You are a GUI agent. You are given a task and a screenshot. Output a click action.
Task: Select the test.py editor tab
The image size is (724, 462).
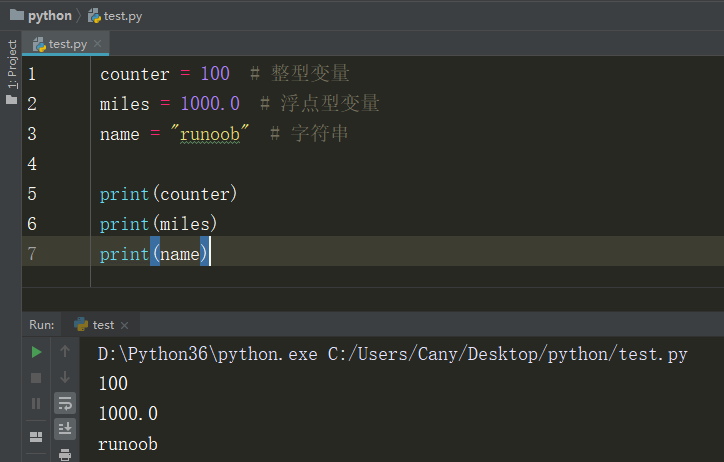pyautogui.click(x=62, y=44)
